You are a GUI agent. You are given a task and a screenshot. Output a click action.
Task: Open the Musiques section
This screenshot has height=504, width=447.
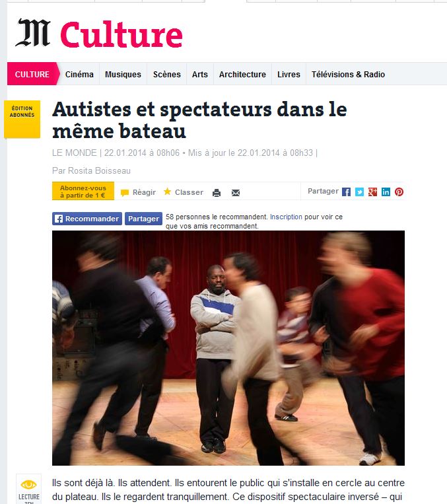coord(123,74)
